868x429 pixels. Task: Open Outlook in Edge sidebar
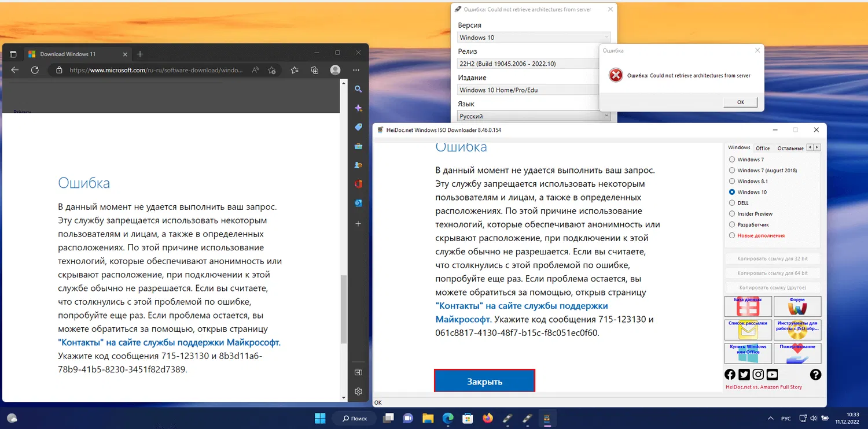[x=358, y=204]
